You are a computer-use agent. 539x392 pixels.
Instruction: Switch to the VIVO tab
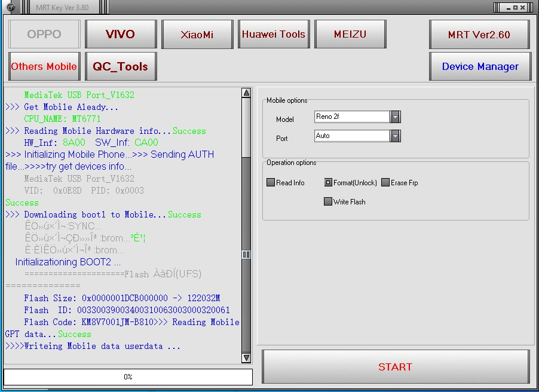tap(121, 34)
